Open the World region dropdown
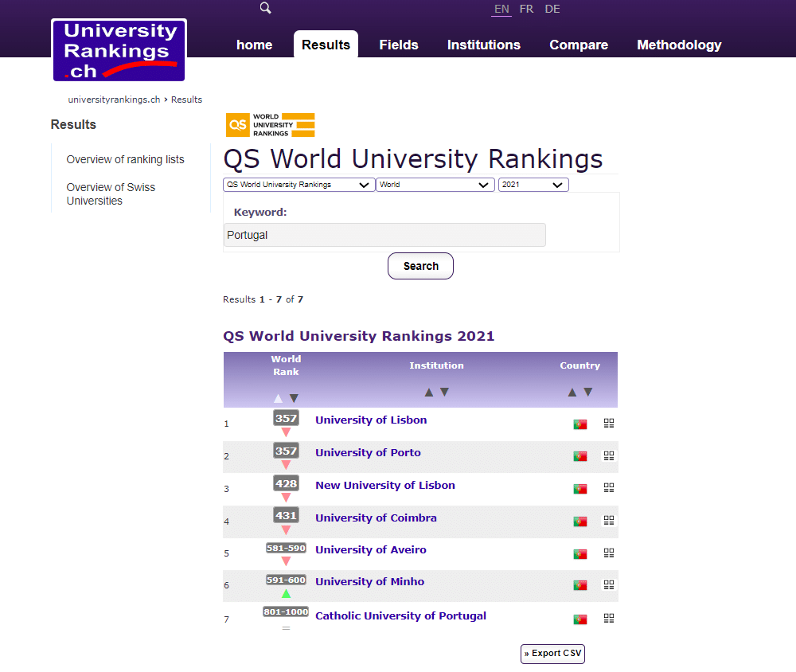The height and width of the screenshot is (672, 796). click(435, 185)
